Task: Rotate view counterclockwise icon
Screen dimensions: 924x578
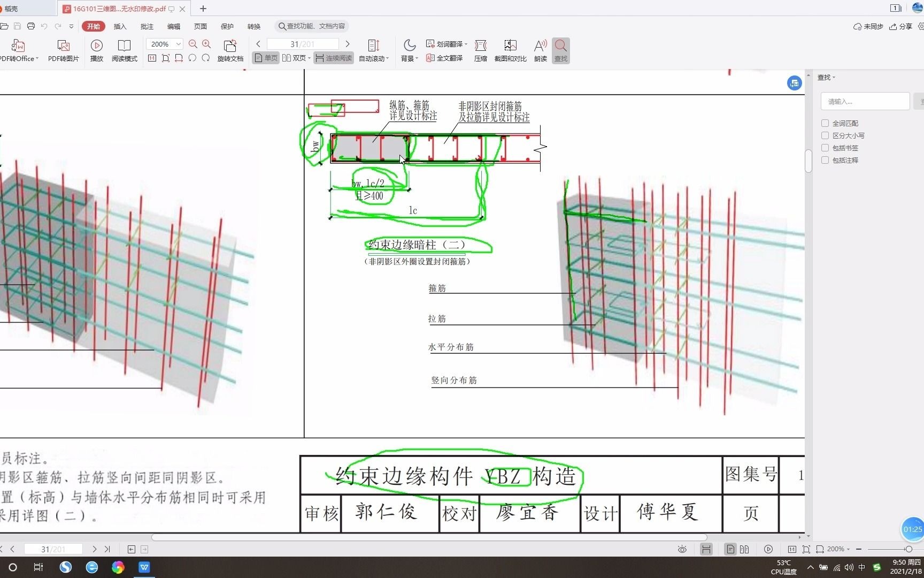Action: click(192, 58)
